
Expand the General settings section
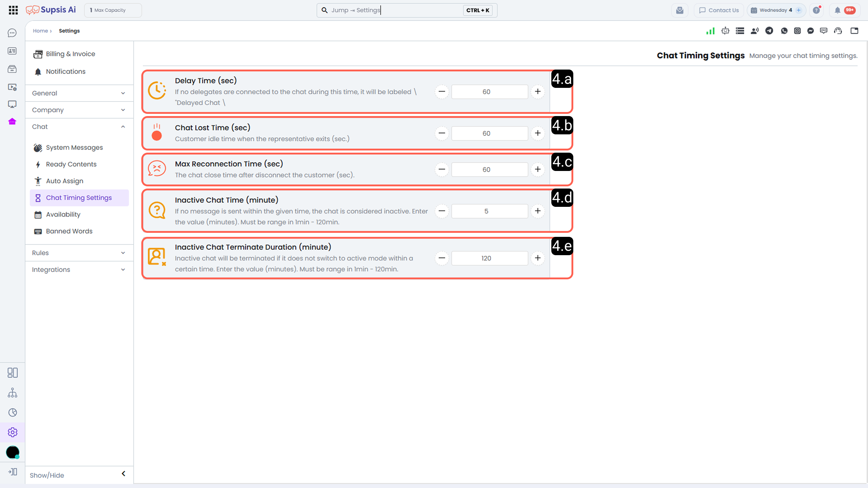79,93
